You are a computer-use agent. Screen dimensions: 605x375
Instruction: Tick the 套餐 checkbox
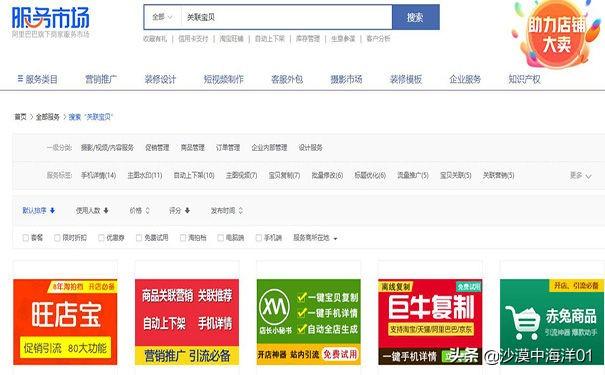pyautogui.click(x=26, y=238)
